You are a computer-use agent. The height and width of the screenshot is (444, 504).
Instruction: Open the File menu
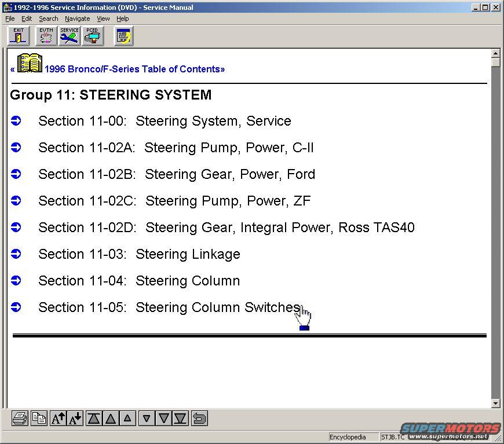coord(10,19)
